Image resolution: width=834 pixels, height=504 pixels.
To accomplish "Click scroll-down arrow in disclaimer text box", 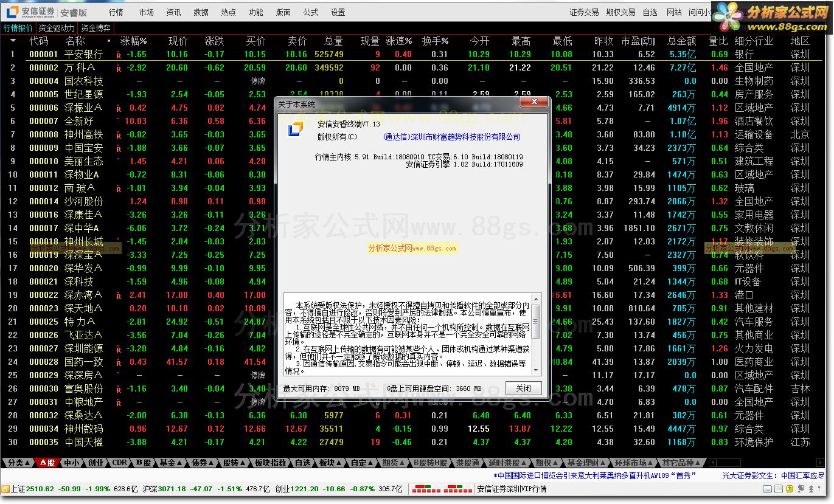I will [536, 370].
